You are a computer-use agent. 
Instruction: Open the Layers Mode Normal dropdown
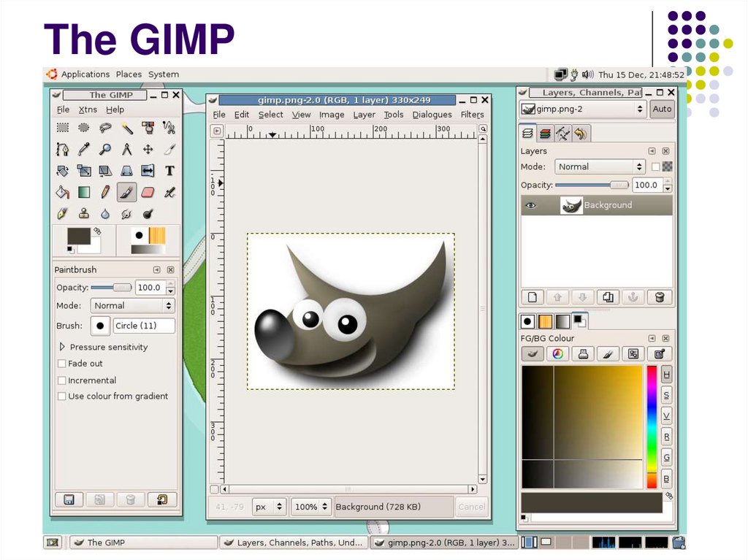click(600, 166)
